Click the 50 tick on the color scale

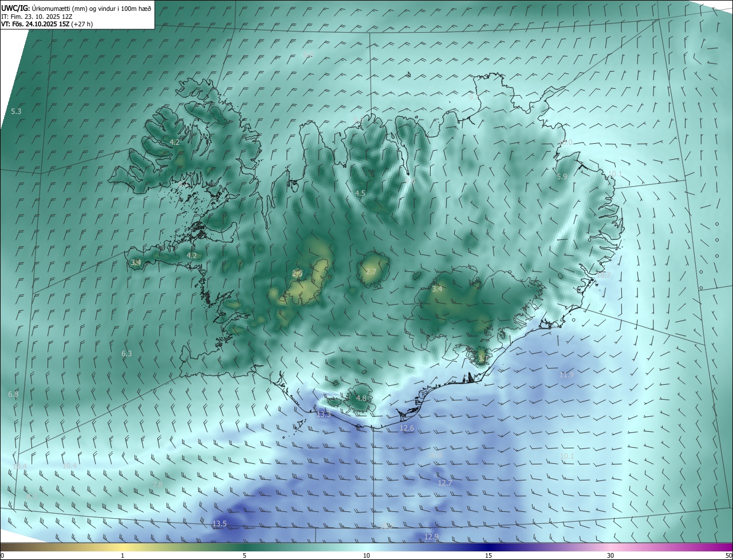click(x=728, y=555)
